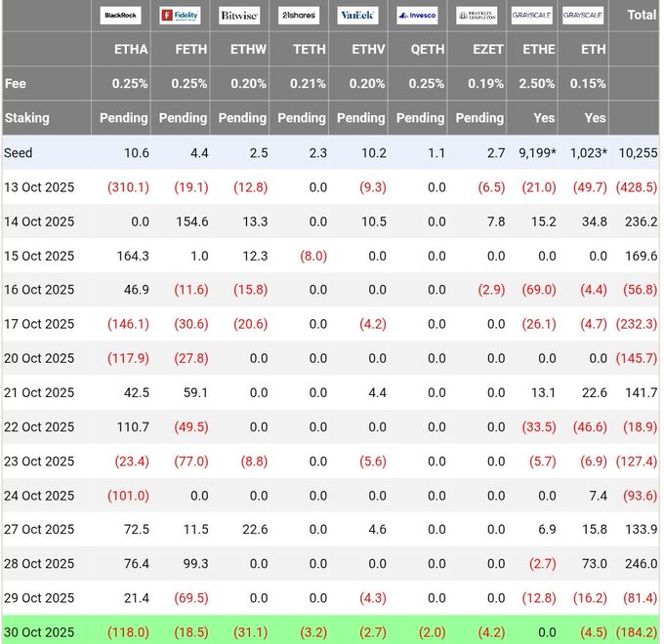Select the VanEck logo

pyautogui.click(x=358, y=16)
